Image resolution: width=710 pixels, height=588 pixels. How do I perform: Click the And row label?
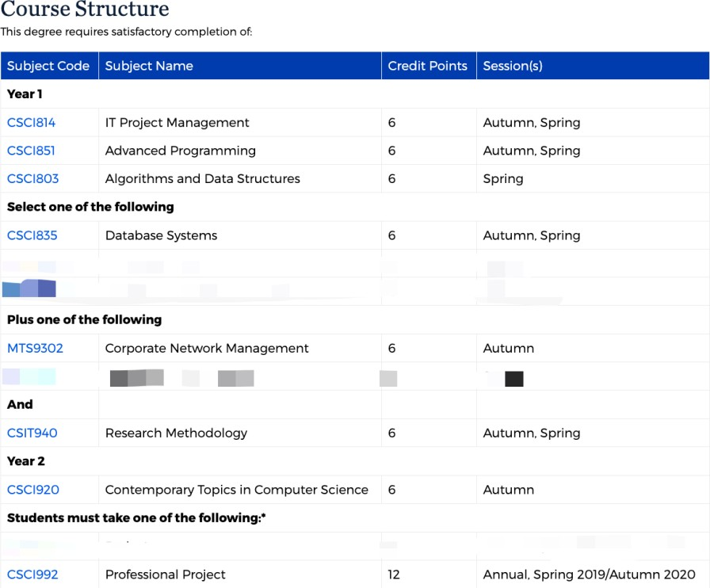[x=20, y=404]
